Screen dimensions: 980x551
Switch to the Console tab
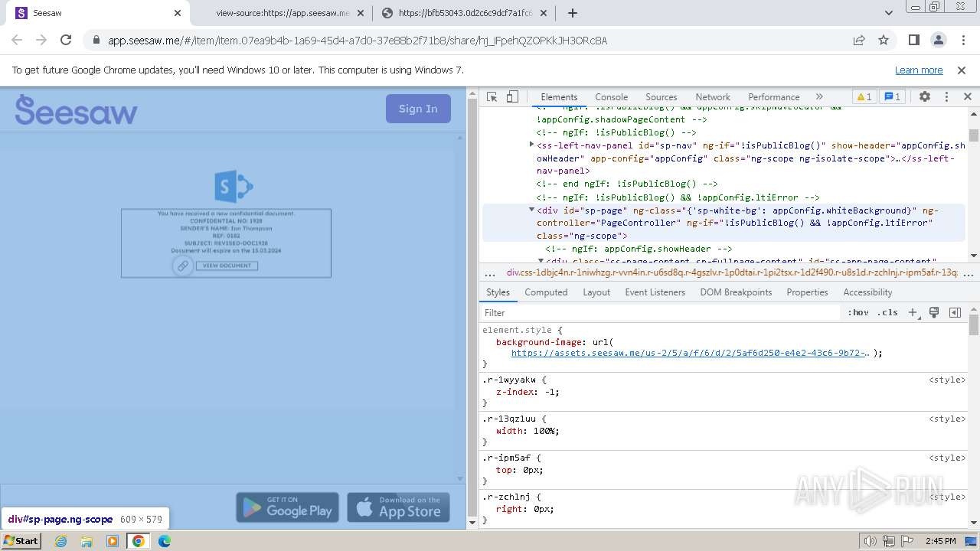coord(612,97)
